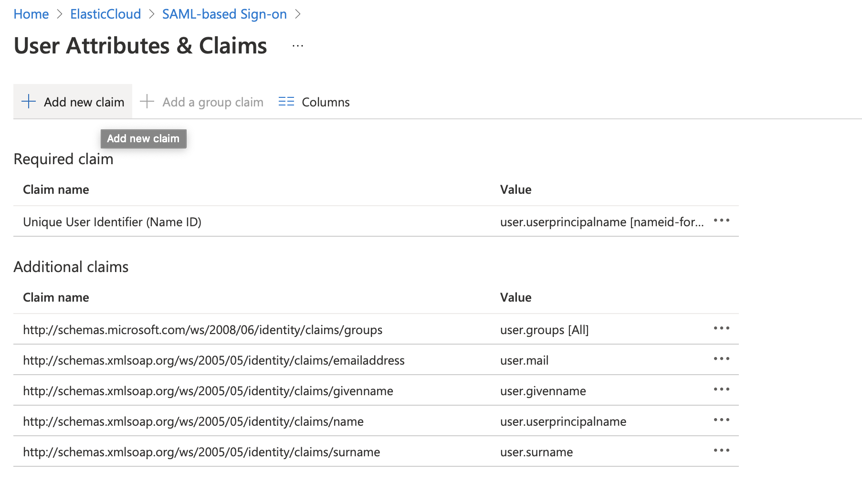Click the Add a group claim plus icon
The width and height of the screenshot is (862, 504).
147,101
